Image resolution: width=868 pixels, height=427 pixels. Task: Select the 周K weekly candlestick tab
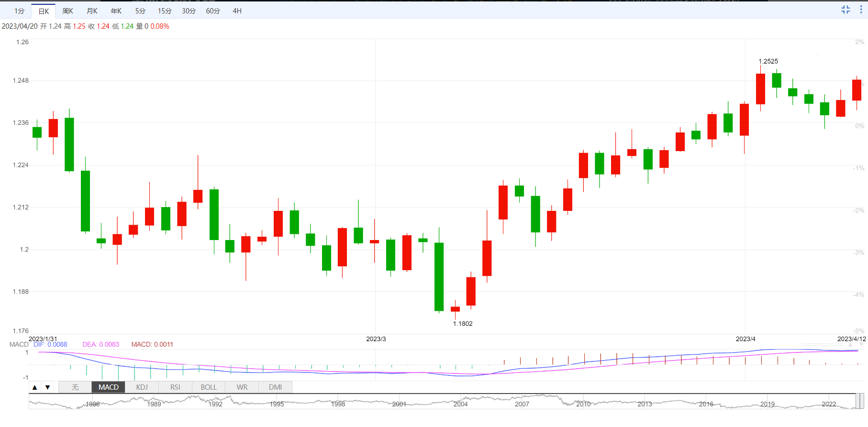click(68, 11)
